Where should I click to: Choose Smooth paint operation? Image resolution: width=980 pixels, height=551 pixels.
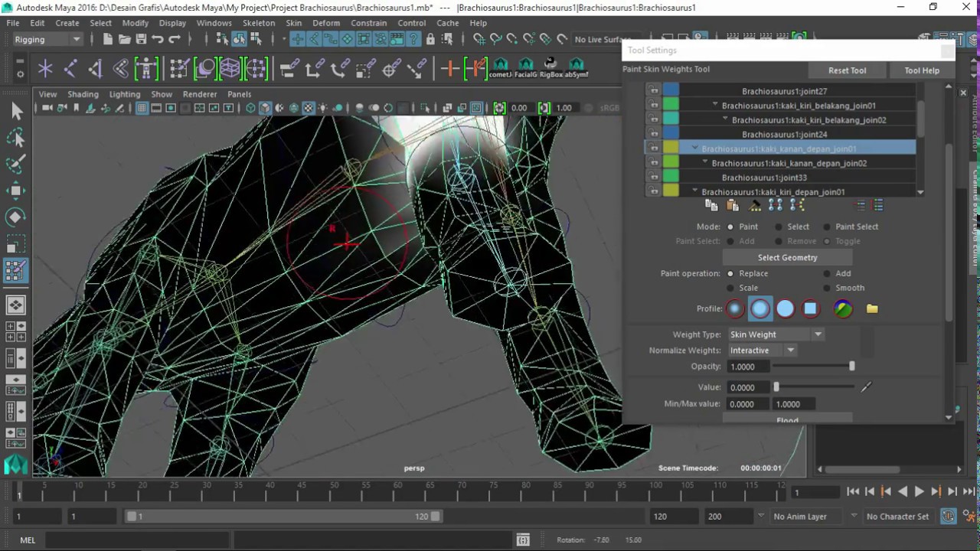click(x=827, y=288)
